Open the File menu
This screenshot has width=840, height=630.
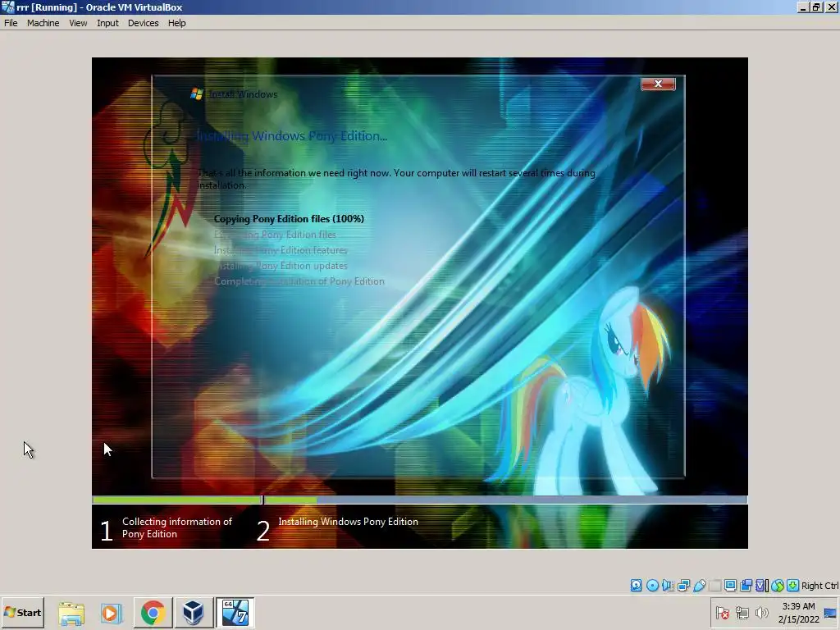tap(11, 23)
